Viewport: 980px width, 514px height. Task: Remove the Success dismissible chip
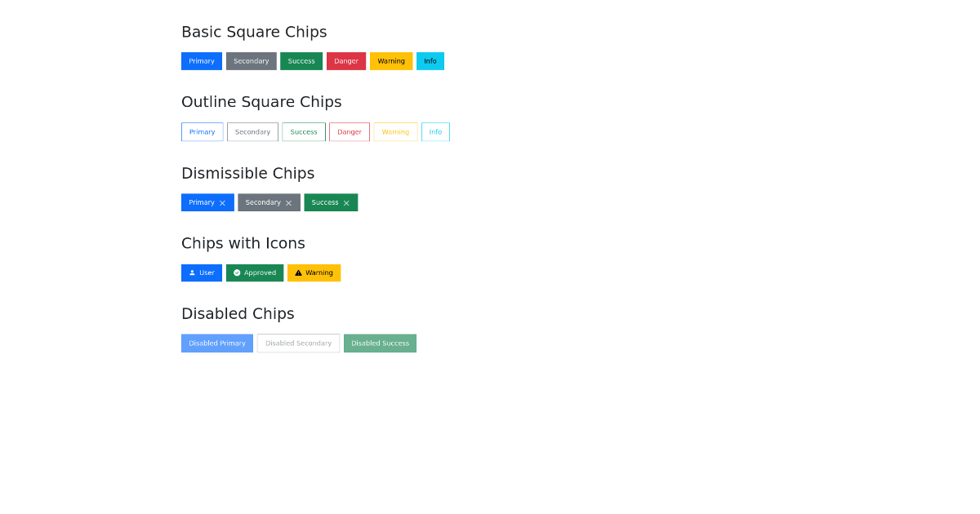[x=346, y=203]
